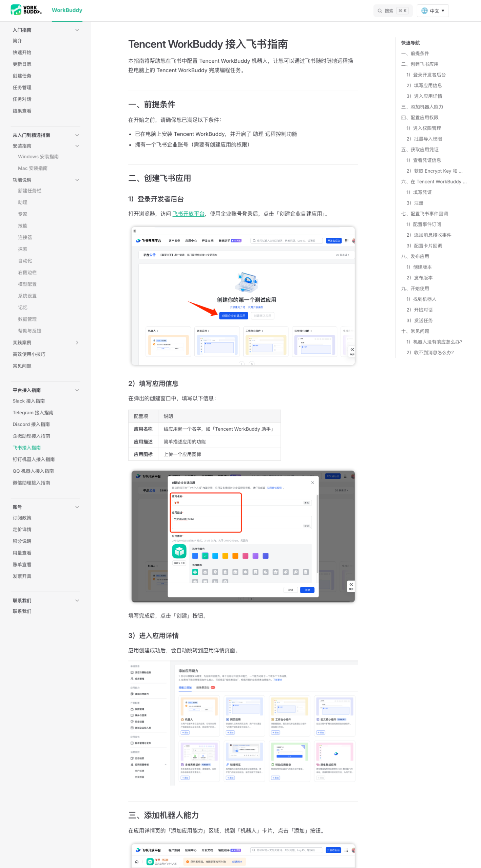
Task: Jump to 十、常见问题 in quick navigation
Action: click(x=415, y=331)
